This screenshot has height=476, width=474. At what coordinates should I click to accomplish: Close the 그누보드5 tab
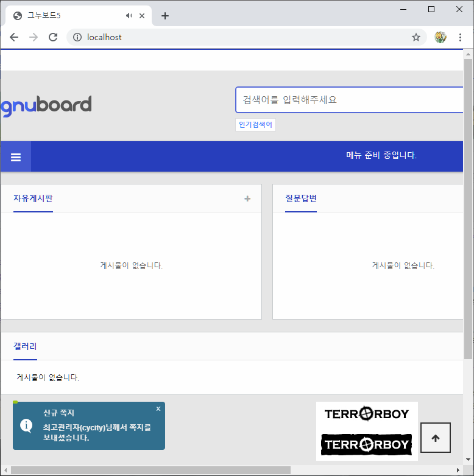coord(142,16)
